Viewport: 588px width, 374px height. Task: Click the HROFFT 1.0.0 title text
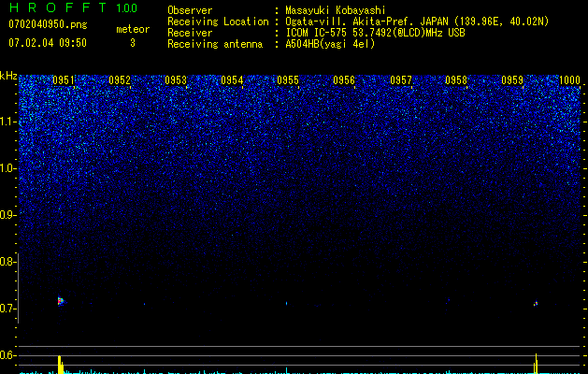click(73, 7)
